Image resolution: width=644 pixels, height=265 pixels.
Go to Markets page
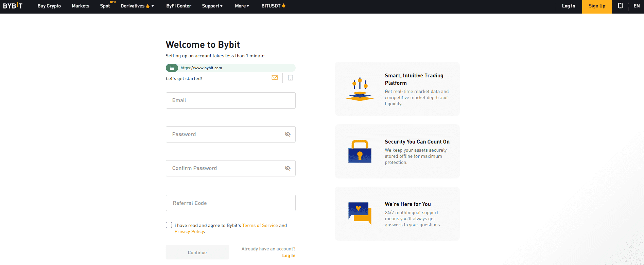81,6
